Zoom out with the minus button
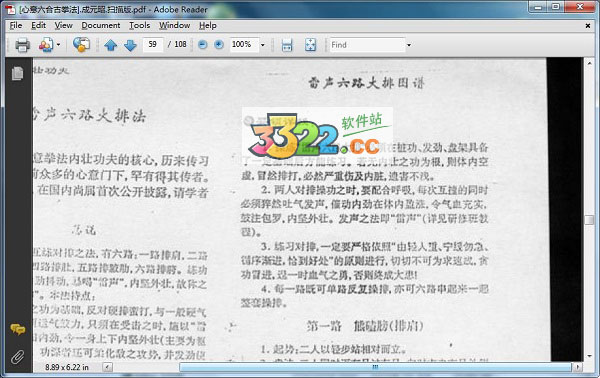Screen dimensions: 600x378 pyautogui.click(x=203, y=45)
